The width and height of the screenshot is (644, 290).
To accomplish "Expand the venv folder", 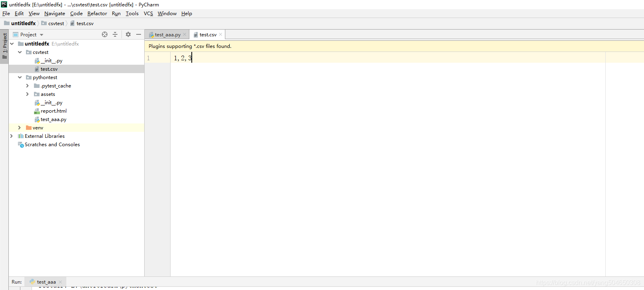I will (20, 128).
